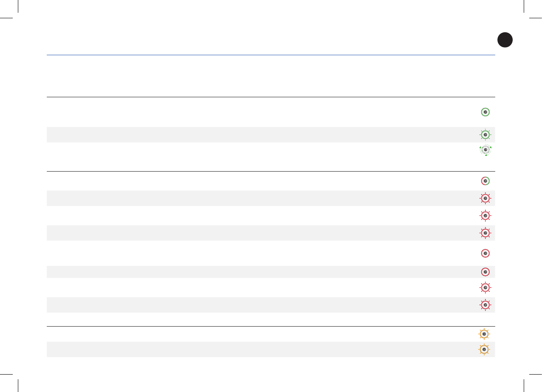The width and height of the screenshot is (542, 392).
Task: Click the rotating green arrows power icon
Action: 485,150
